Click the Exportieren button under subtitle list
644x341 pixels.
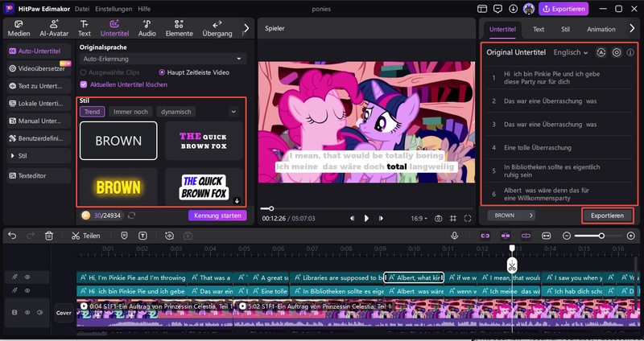tap(607, 216)
